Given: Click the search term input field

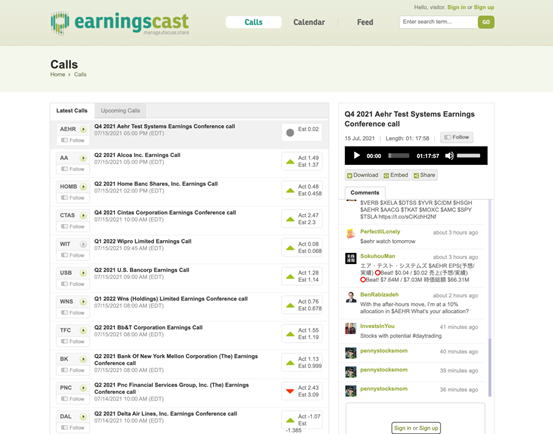Looking at the screenshot, I should [439, 22].
